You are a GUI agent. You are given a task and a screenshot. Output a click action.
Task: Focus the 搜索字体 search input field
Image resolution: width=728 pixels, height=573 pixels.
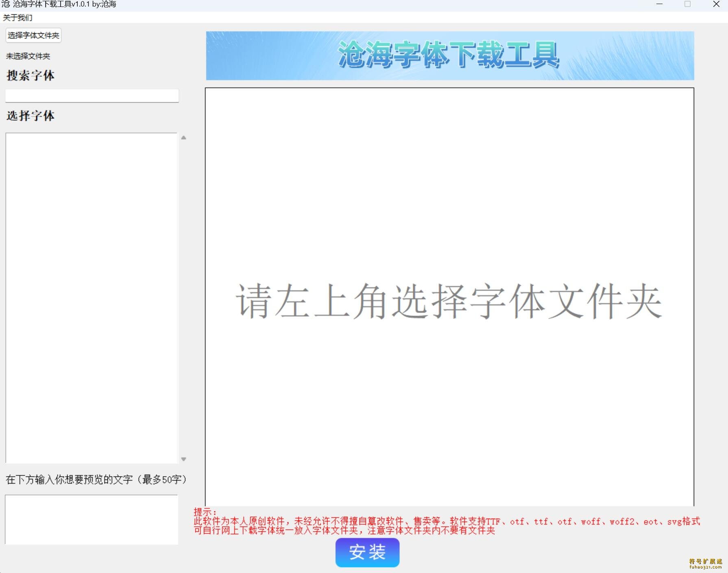[x=92, y=96]
